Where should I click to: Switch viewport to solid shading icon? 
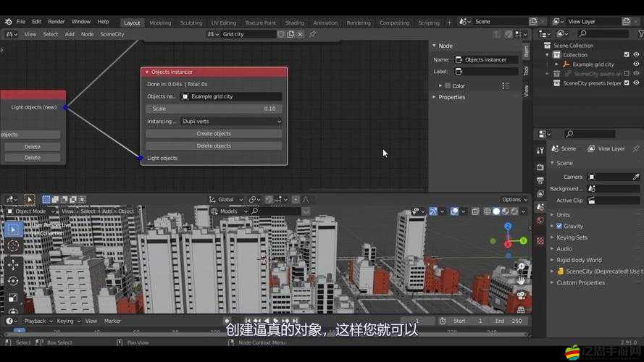coord(496,211)
